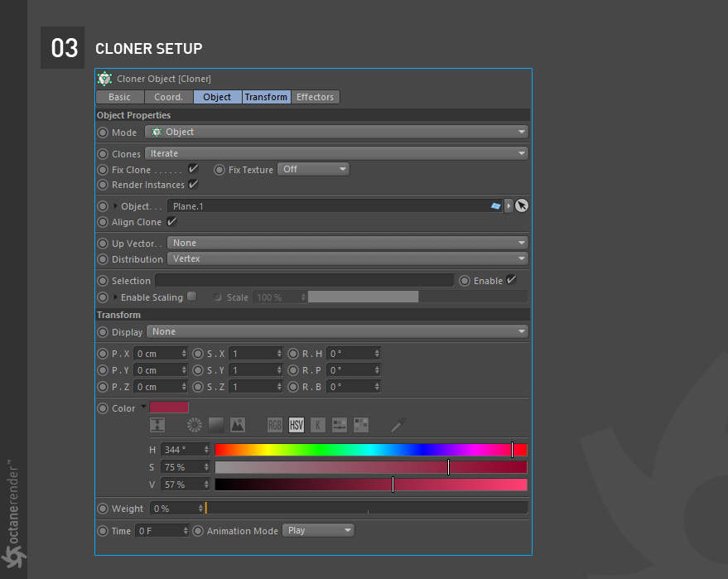
Task: Select the color wheel mode icon
Action: pos(195,425)
